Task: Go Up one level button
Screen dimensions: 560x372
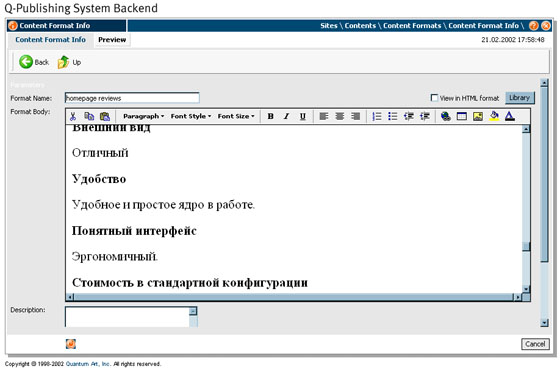Action: pyautogui.click(x=69, y=62)
